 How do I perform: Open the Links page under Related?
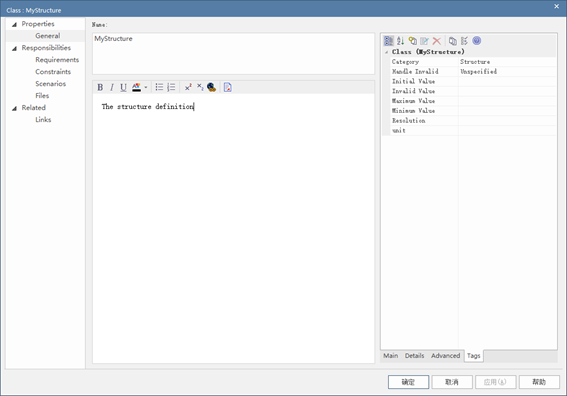point(43,119)
